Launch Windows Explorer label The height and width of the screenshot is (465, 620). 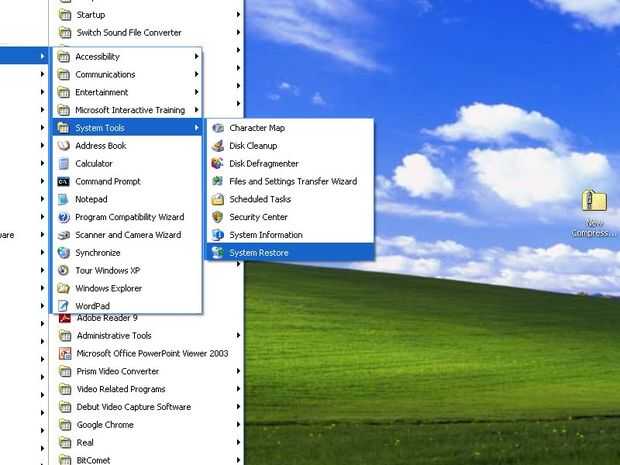tap(108, 288)
